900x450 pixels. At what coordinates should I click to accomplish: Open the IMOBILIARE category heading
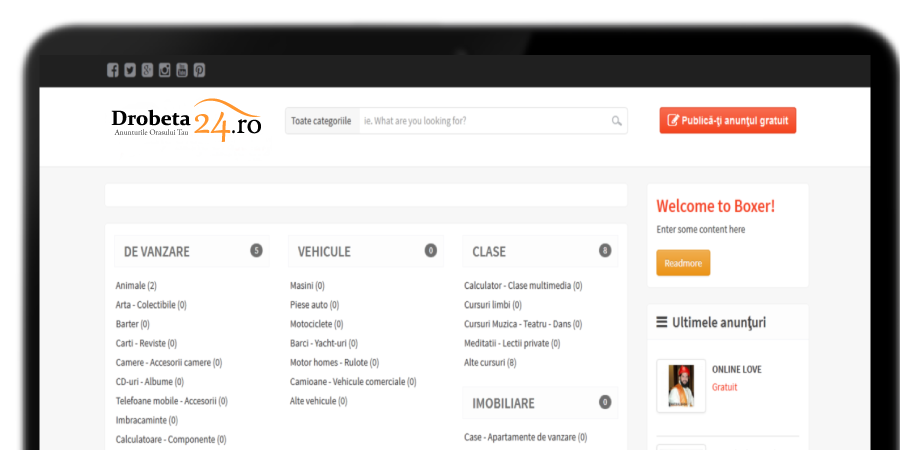503,404
